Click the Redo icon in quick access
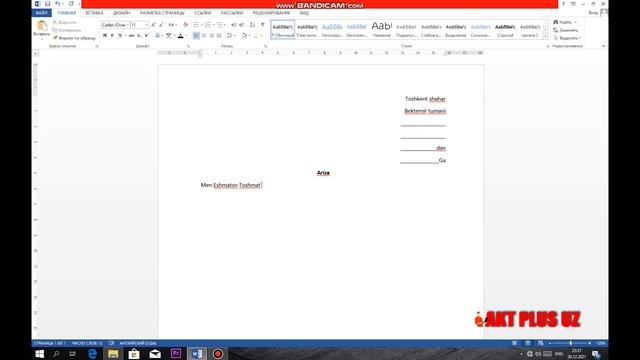640x360 pixels. [x=71, y=4]
